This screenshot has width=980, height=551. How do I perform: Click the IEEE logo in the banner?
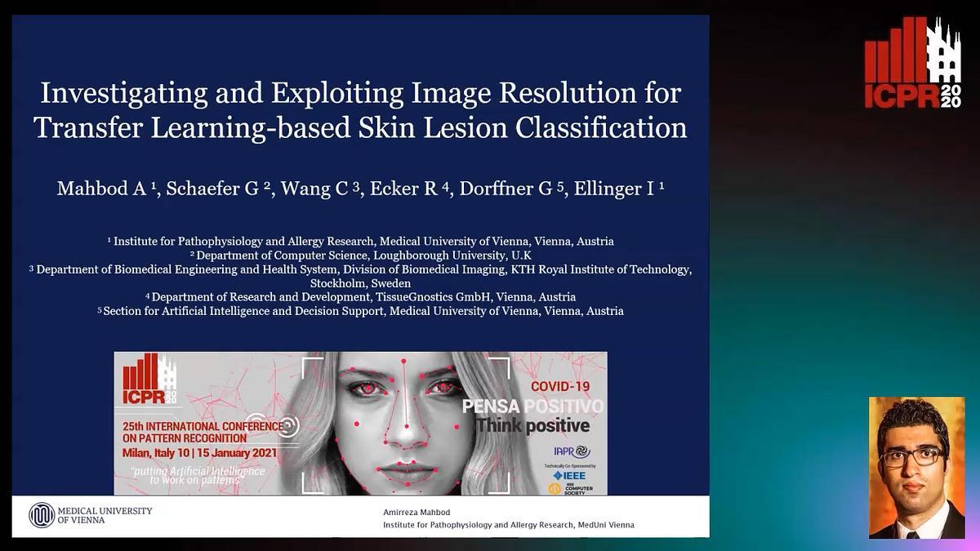(568, 475)
